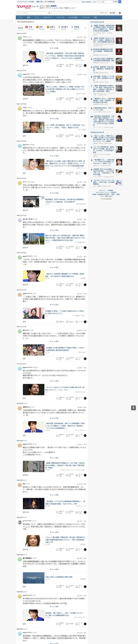Click 共感した icon with count 641
This screenshot has height=644, width=138.
[x=57, y=285]
